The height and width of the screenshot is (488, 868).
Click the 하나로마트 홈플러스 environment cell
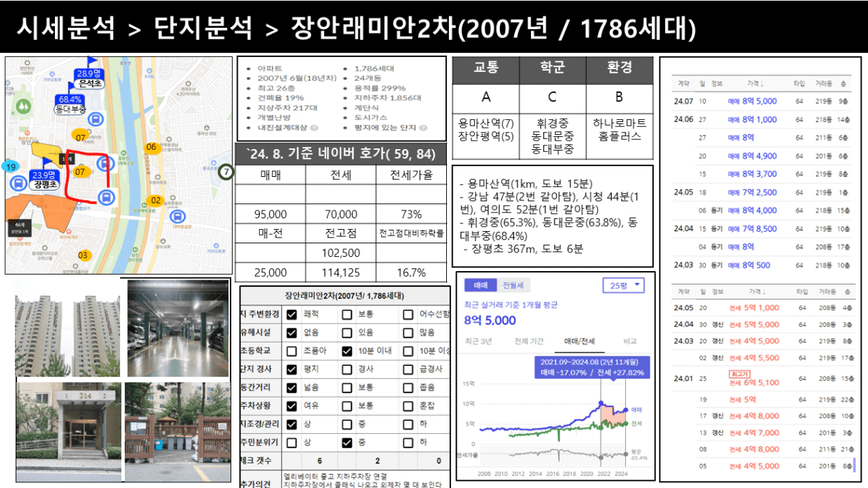pos(620,136)
